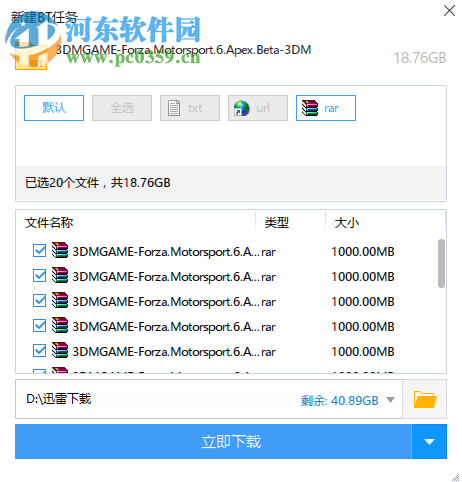Filter files by txt type
This screenshot has width=462, height=482.
coord(190,108)
